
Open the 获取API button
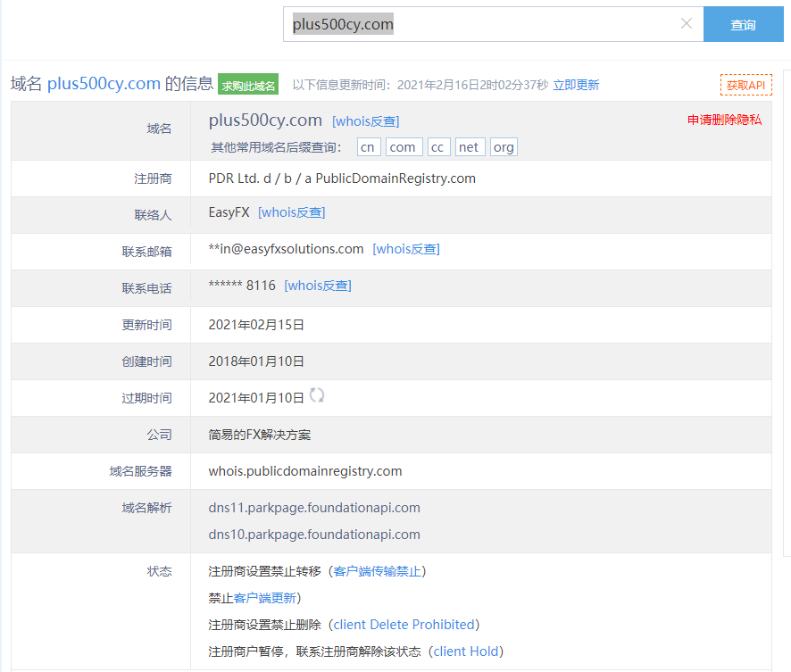pyautogui.click(x=745, y=86)
